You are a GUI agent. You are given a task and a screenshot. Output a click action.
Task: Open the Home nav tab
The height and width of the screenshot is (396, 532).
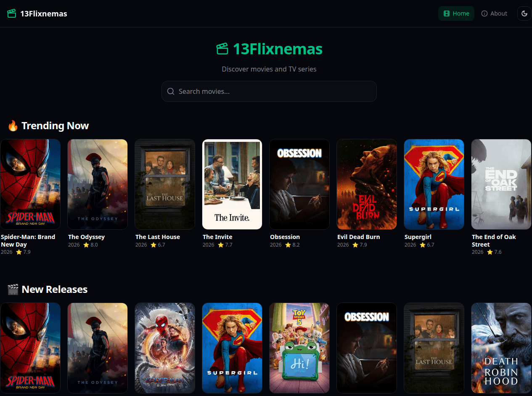click(x=456, y=13)
